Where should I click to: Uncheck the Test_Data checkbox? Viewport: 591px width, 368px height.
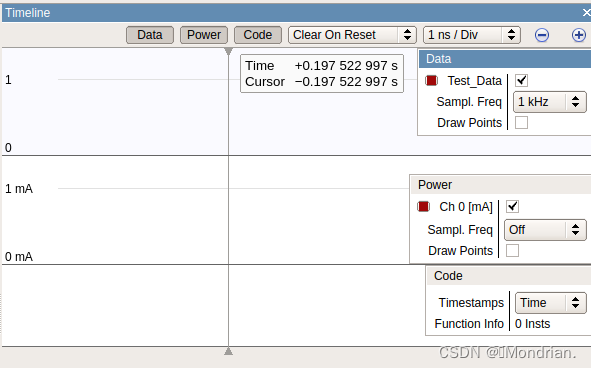point(521,80)
